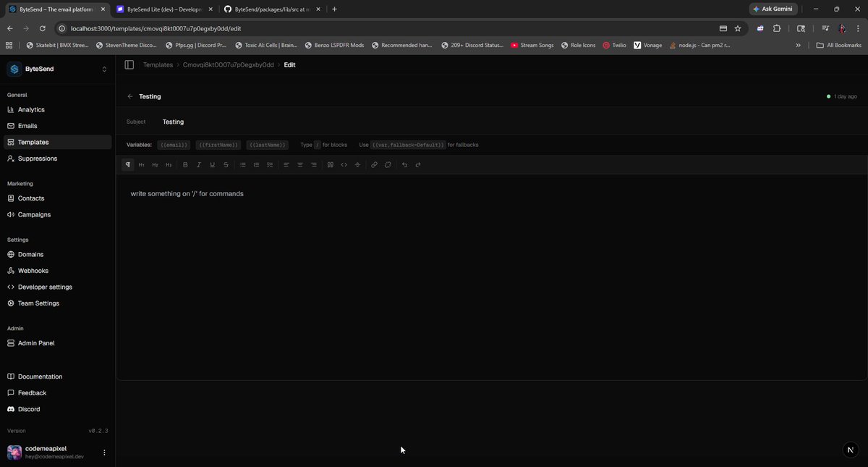The width and height of the screenshot is (868, 467).
Task: Insert the {{lastName}} variable chip
Action: pos(268,145)
